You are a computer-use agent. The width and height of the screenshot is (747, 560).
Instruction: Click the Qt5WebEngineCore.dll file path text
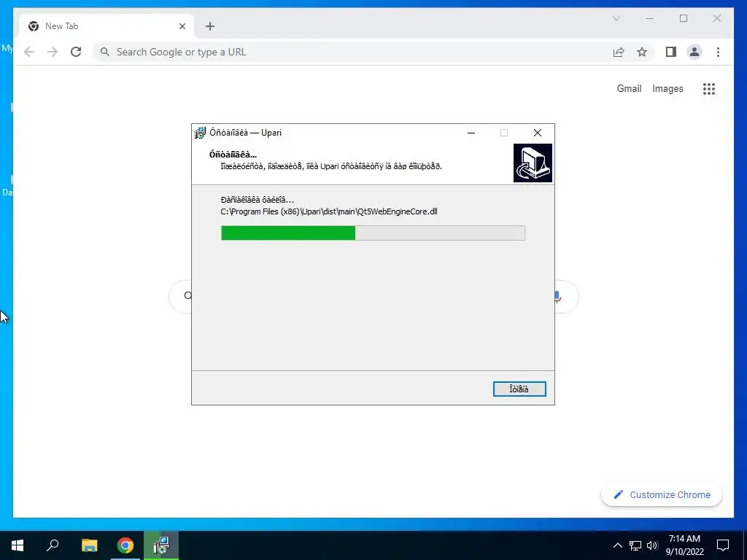click(329, 211)
